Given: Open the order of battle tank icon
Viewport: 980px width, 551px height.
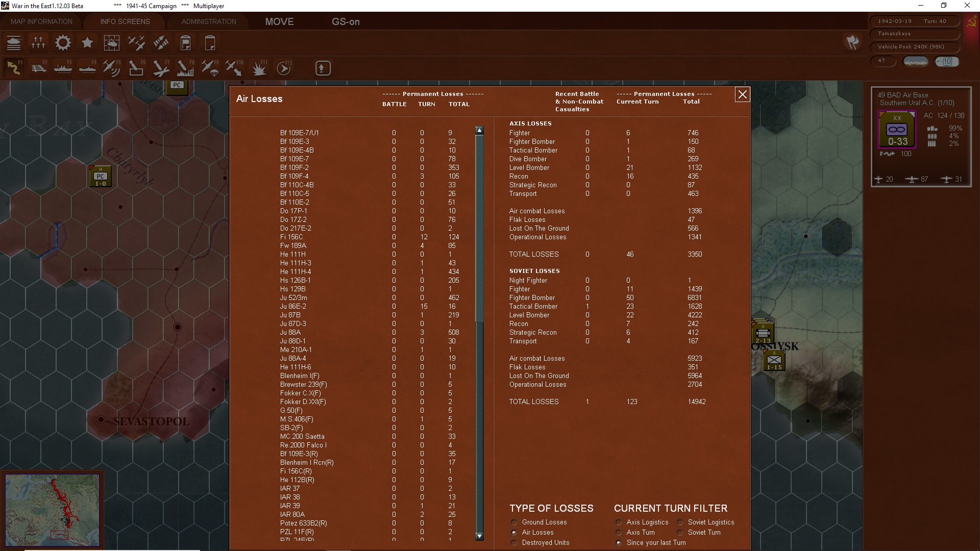Looking at the screenshot, I should click(x=14, y=43).
